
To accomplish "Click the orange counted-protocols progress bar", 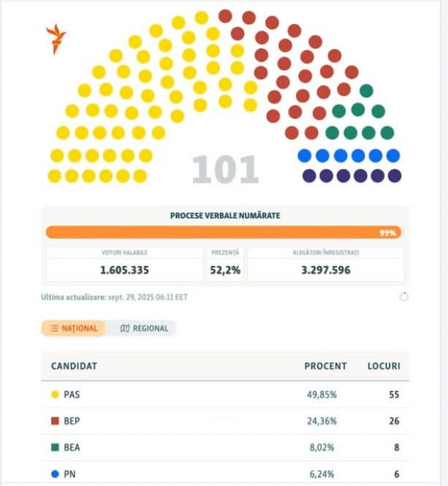I will (x=223, y=232).
